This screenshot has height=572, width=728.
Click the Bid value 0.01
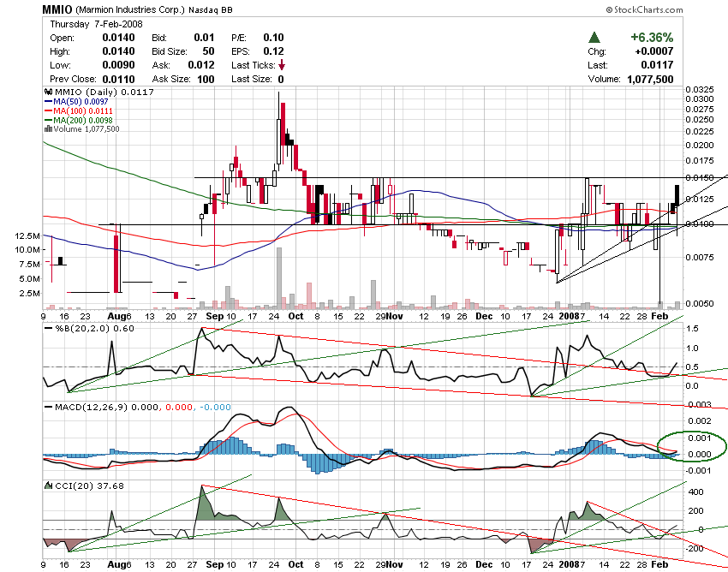tap(205, 38)
